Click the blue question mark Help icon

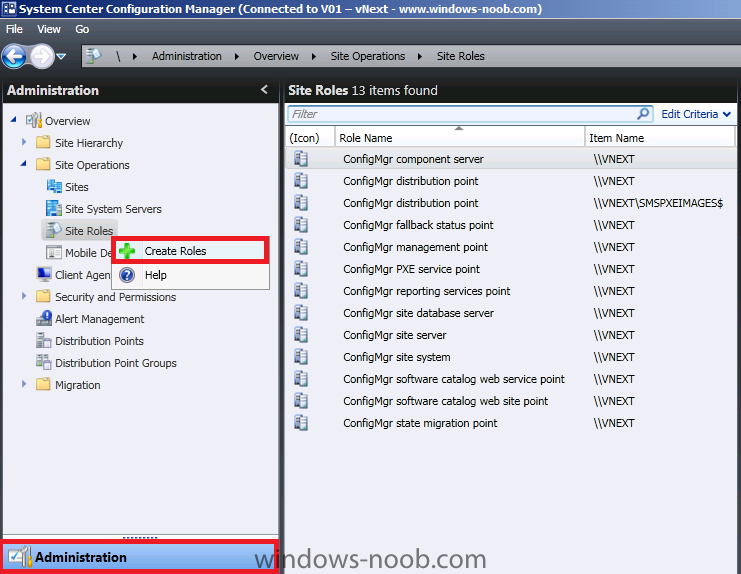[x=127, y=275]
